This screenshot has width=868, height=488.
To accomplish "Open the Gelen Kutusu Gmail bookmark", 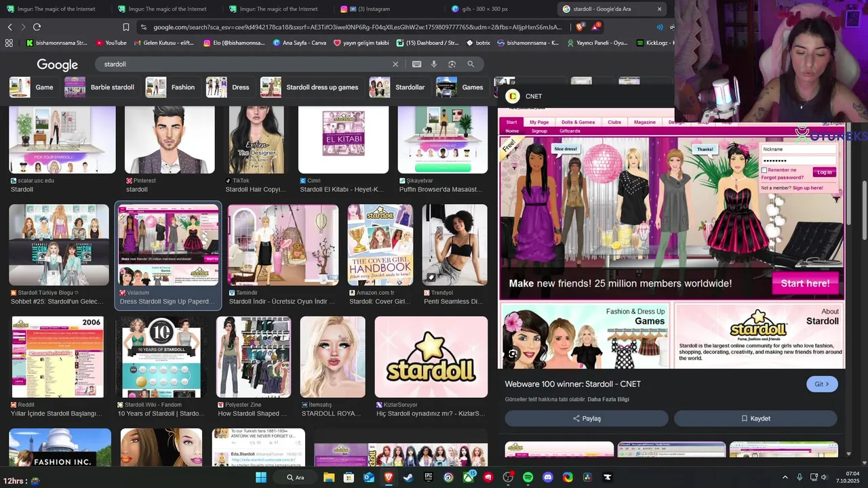I will pos(163,43).
